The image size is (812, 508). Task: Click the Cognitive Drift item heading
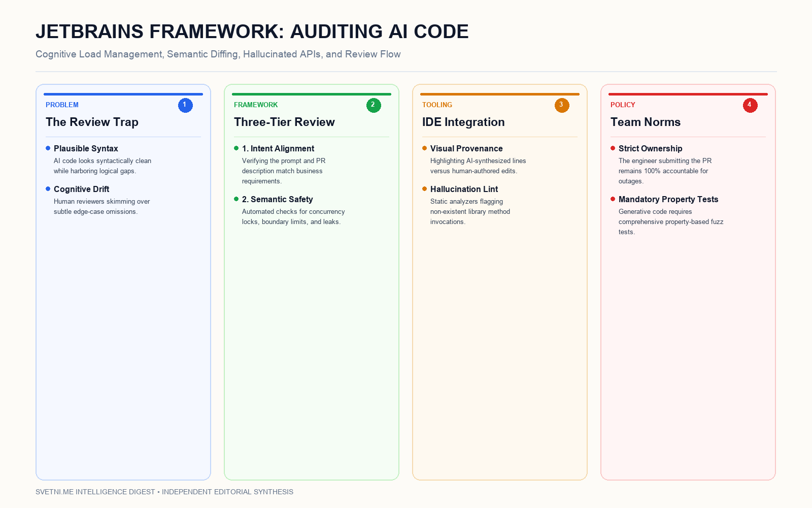coord(81,189)
